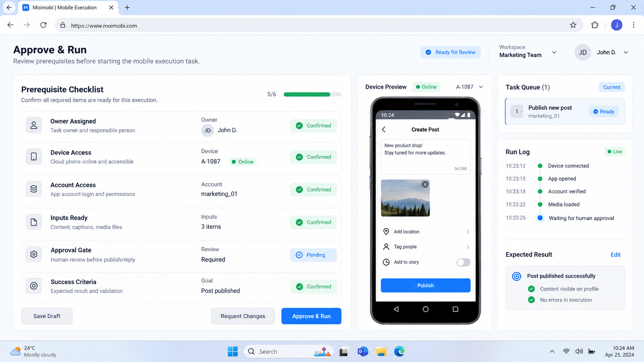
Task: Open a new browser tab
Action: click(127, 7)
